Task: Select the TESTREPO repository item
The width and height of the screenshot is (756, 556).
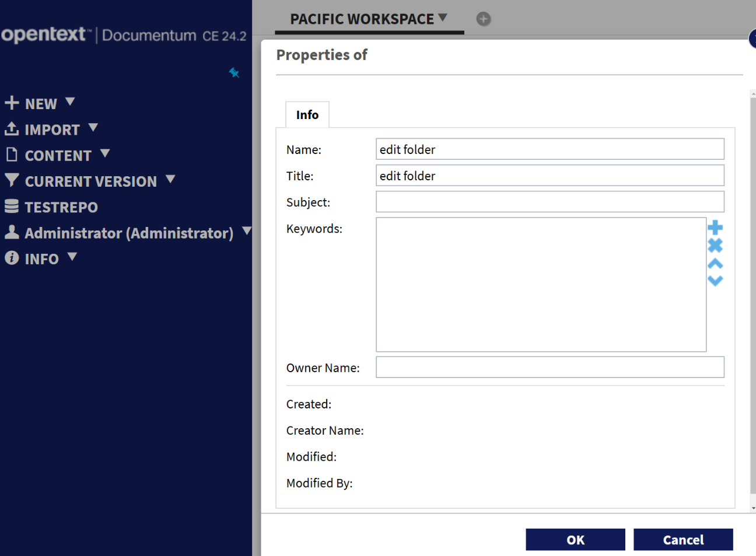Action: coord(61,207)
